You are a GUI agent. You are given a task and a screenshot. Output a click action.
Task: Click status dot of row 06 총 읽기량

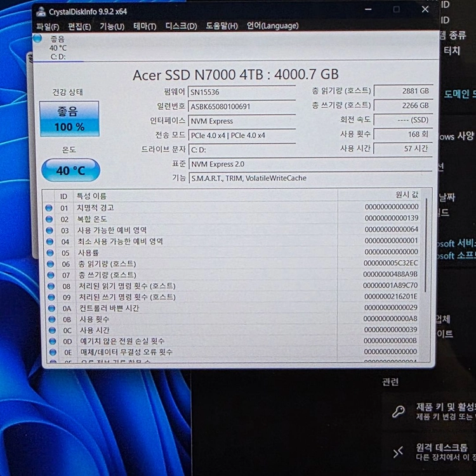click(x=50, y=264)
